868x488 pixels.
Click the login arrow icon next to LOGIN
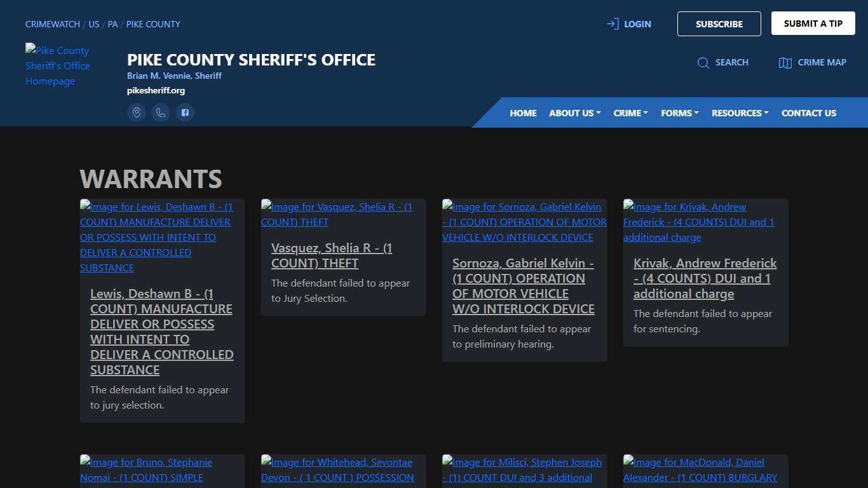(612, 24)
